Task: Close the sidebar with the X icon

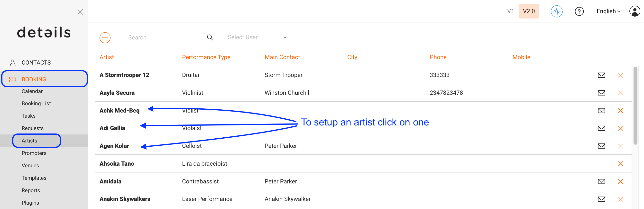Action: (80, 12)
